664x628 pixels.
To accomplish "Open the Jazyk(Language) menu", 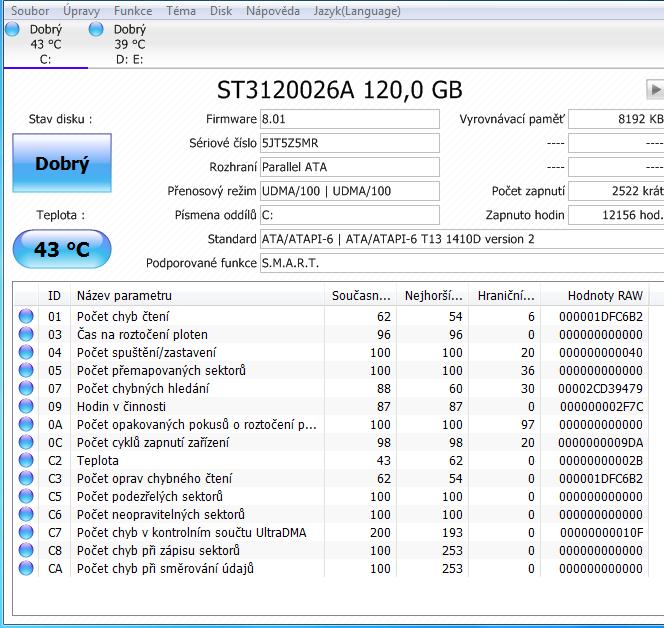I will click(x=357, y=11).
